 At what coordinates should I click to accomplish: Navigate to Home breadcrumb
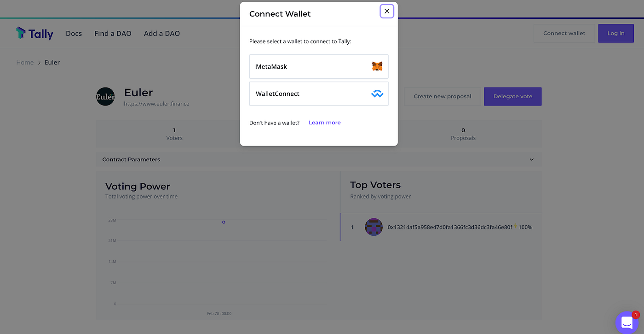pyautogui.click(x=25, y=62)
